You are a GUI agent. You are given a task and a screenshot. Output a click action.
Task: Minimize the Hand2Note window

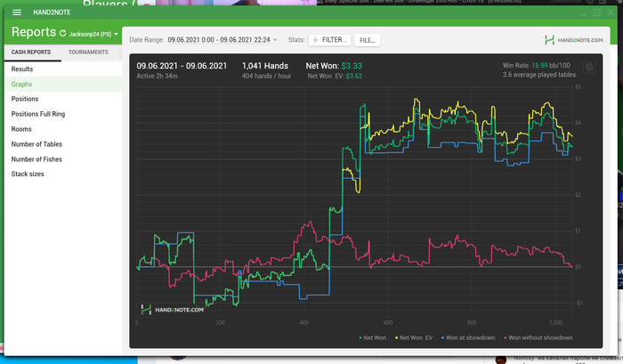[583, 13]
